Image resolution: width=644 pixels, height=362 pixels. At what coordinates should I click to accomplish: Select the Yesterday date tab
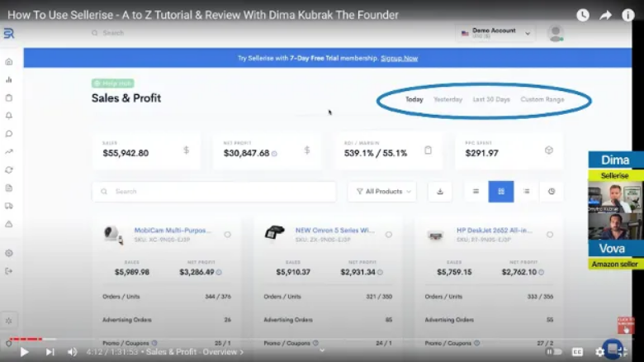447,99
